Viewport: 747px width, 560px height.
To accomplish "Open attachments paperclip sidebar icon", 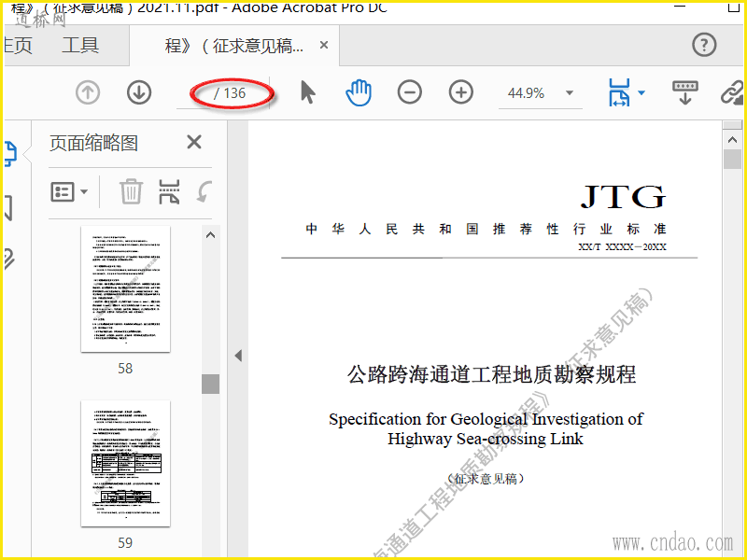I will point(9,259).
